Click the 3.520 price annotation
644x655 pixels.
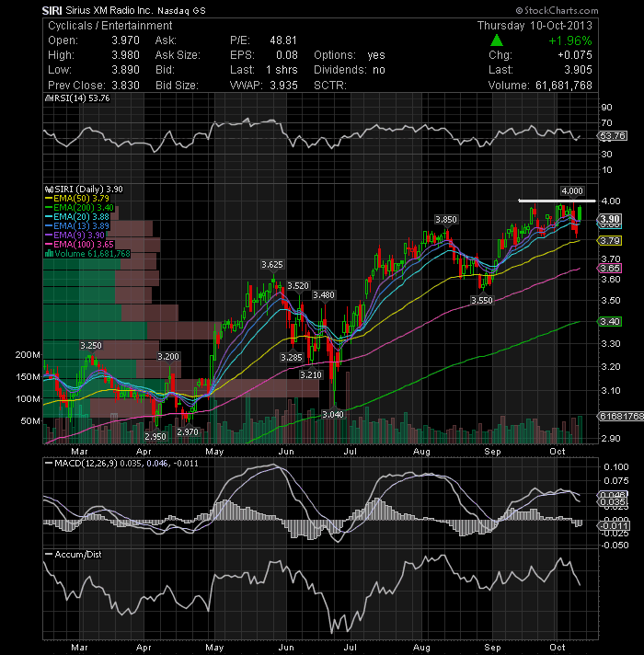click(298, 286)
